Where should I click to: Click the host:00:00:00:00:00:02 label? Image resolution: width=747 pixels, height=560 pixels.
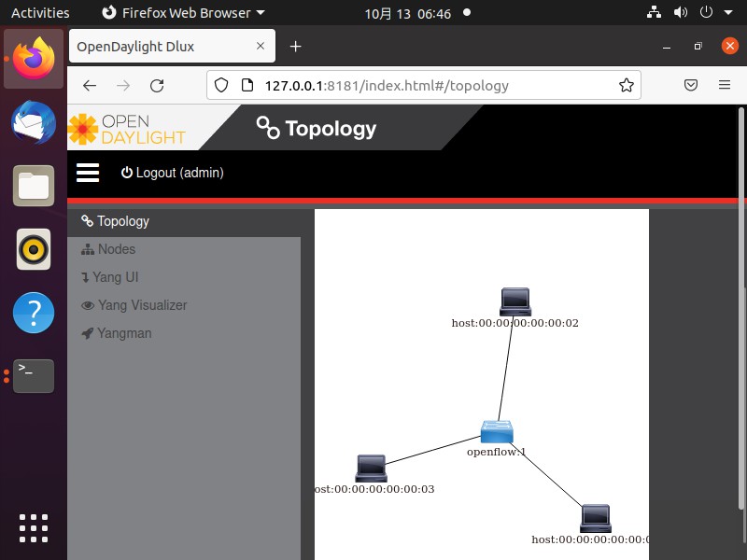point(515,323)
